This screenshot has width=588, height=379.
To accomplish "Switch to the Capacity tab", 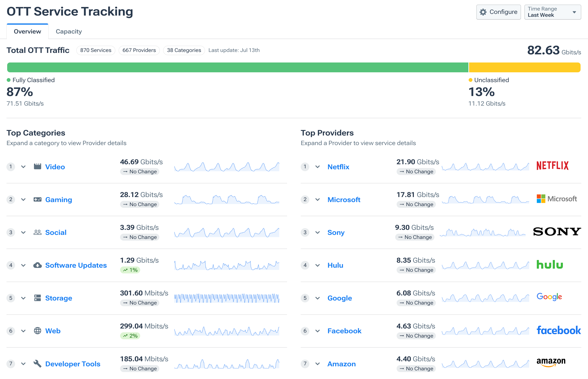I will pos(69,31).
